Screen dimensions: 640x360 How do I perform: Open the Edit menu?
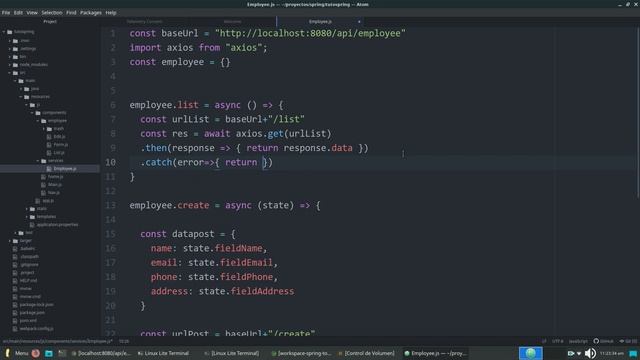click(18, 13)
